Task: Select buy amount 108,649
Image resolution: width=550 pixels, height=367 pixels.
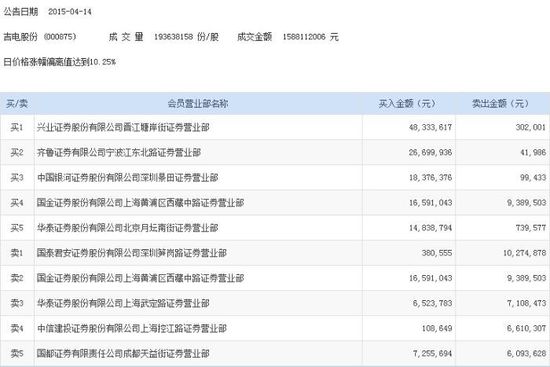Action: point(437,329)
